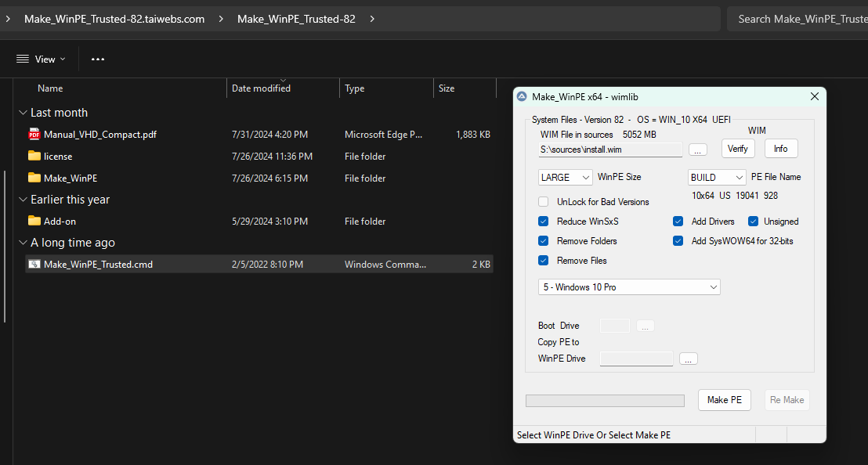
Task: Click the Verify WIM button
Action: pyautogui.click(x=738, y=149)
